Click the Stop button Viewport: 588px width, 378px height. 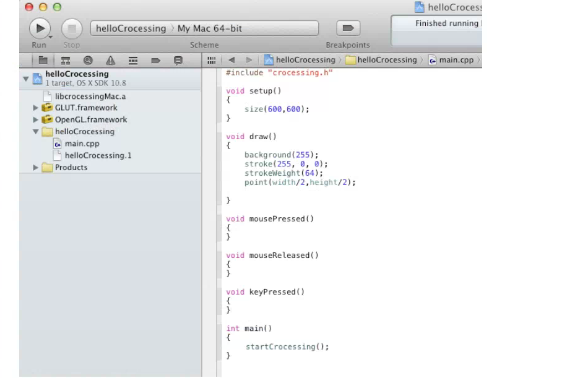(72, 28)
